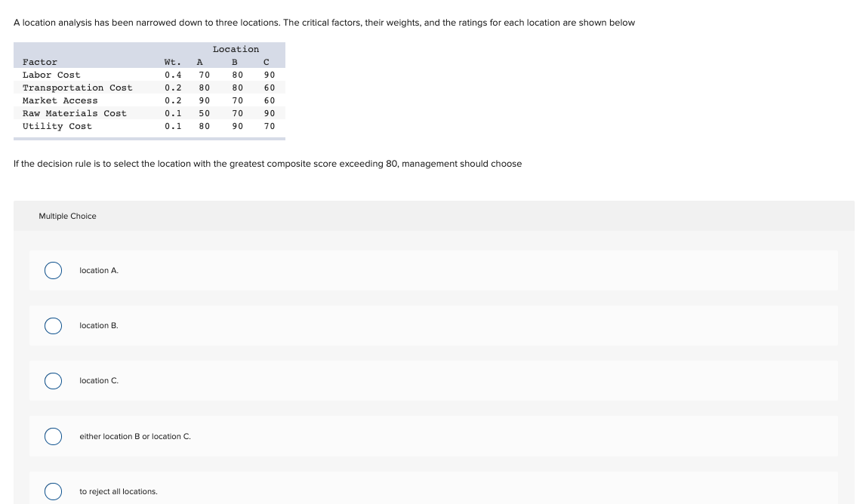Select the option to reject all locations

53,491
